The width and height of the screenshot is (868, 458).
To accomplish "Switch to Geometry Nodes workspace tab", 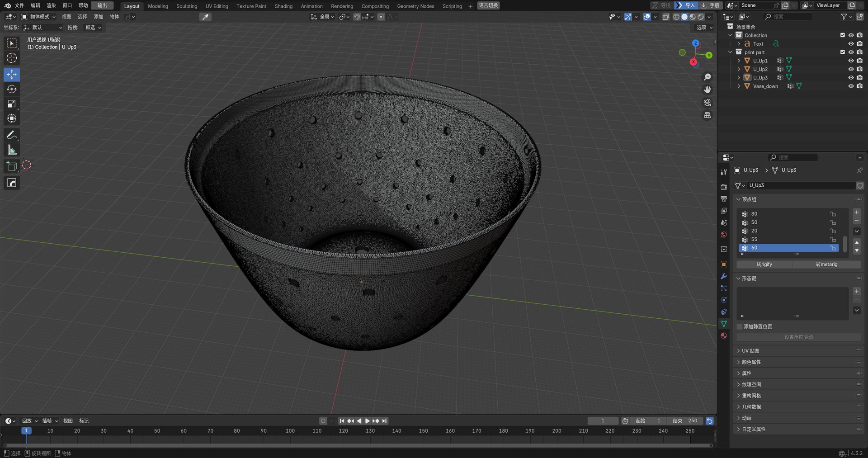I will click(x=415, y=6).
